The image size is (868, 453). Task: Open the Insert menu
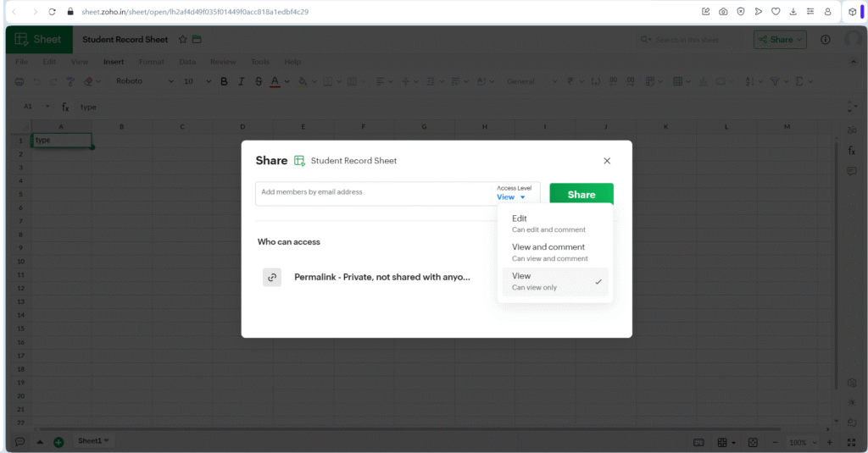tap(114, 62)
